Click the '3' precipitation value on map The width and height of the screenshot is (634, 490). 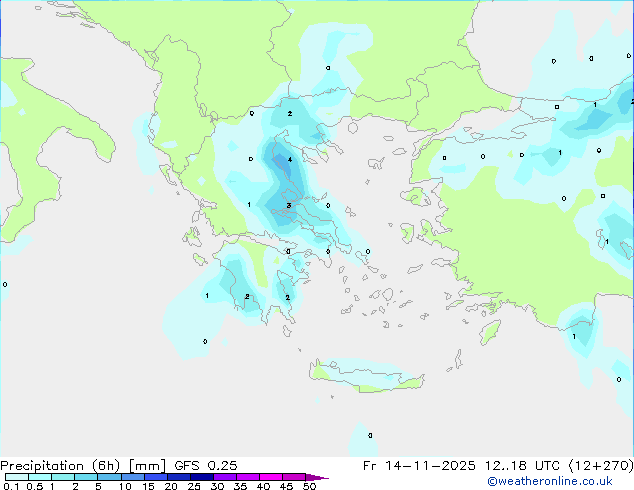coord(289,205)
